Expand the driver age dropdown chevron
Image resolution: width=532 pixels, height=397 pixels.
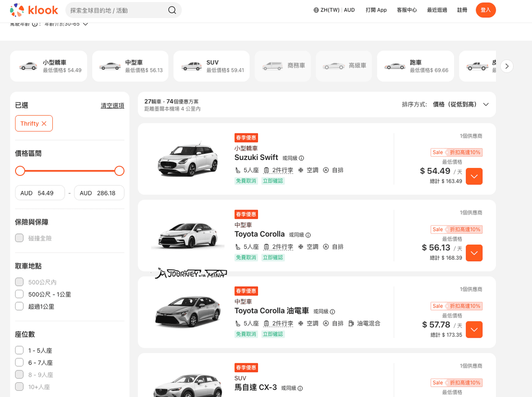pyautogui.click(x=86, y=24)
